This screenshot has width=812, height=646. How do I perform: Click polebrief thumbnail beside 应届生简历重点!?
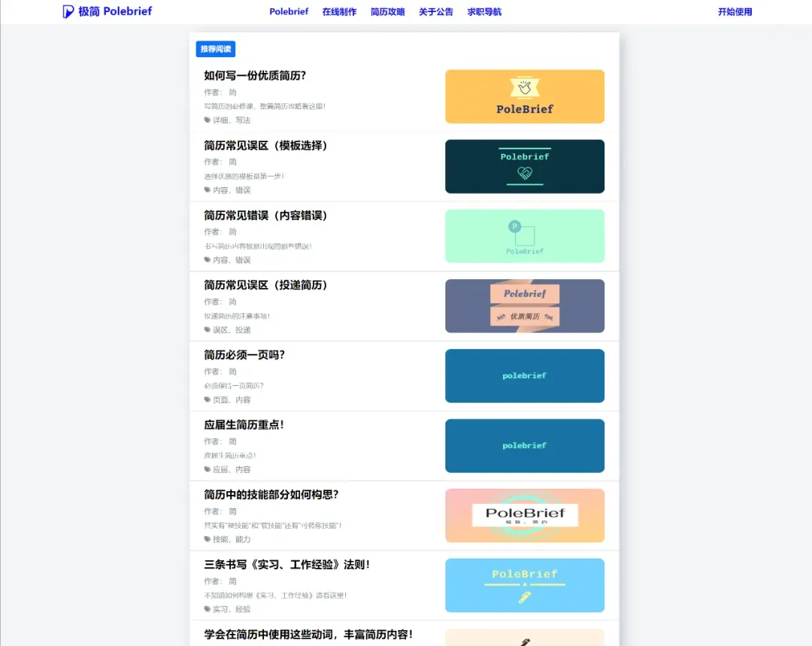pos(525,445)
